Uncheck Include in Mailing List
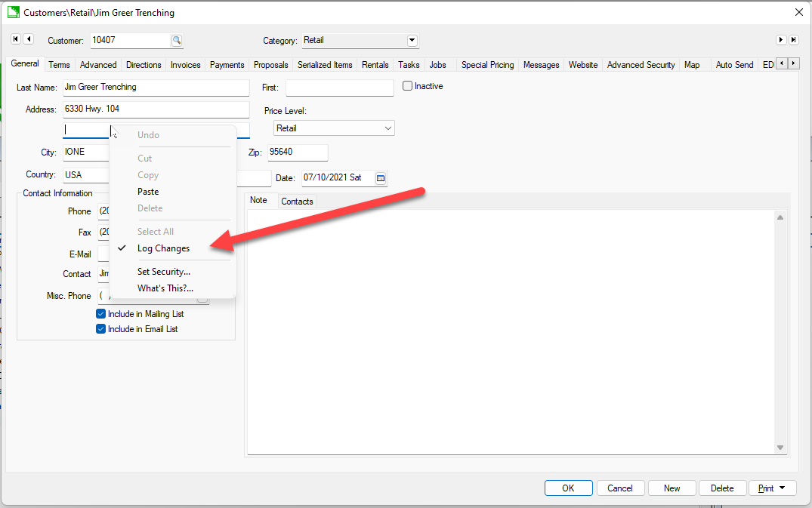This screenshot has height=508, width=812. [x=100, y=313]
